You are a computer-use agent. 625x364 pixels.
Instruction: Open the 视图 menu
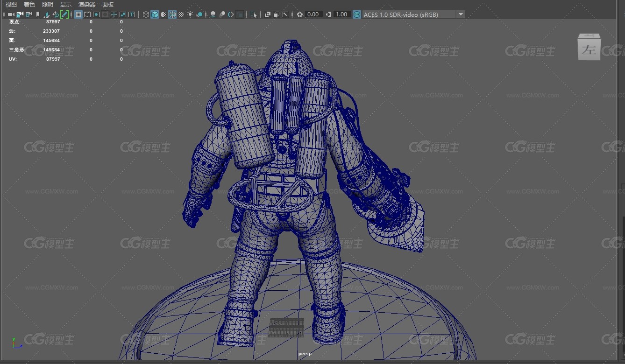11,4
